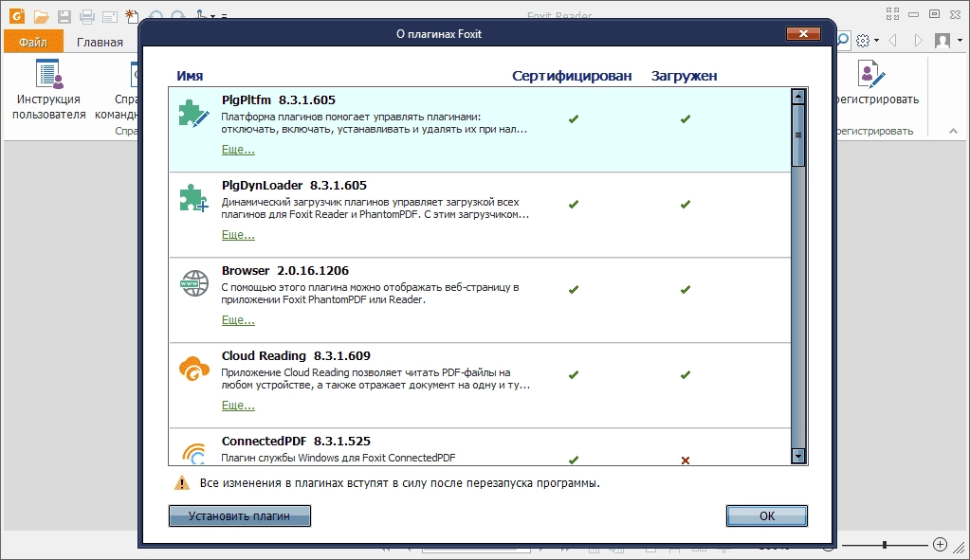Click the Cloud Reading orange cloud icon
970x560 pixels.
pos(194,369)
